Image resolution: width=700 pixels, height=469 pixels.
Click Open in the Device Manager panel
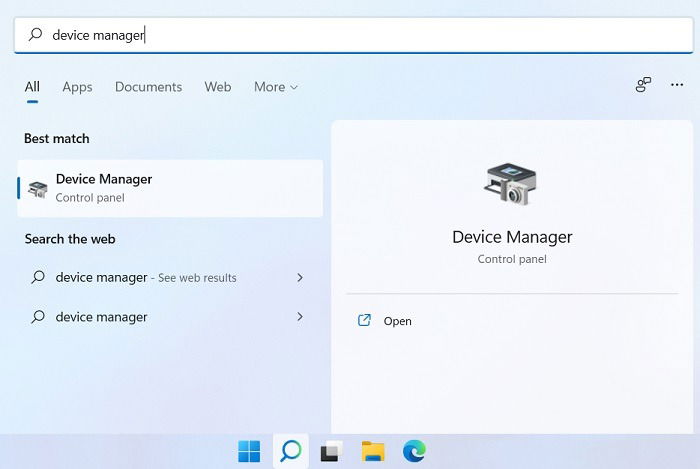tap(397, 321)
